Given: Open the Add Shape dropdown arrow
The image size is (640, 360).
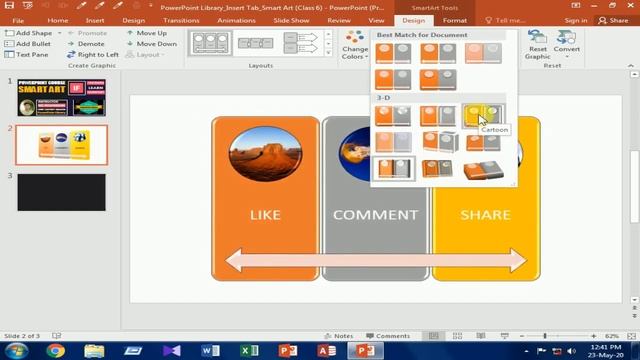Looking at the screenshot, I should coord(60,33).
